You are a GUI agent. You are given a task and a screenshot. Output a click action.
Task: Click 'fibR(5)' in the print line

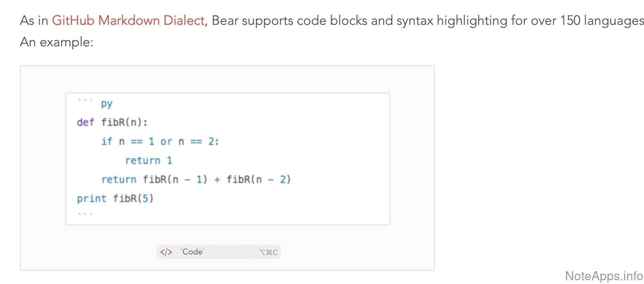[133, 199]
